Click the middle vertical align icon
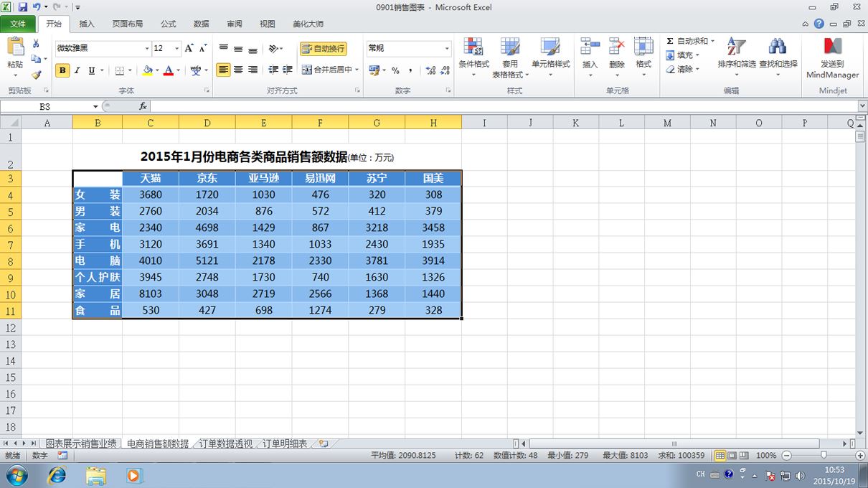This screenshot has height=488, width=868. click(238, 48)
